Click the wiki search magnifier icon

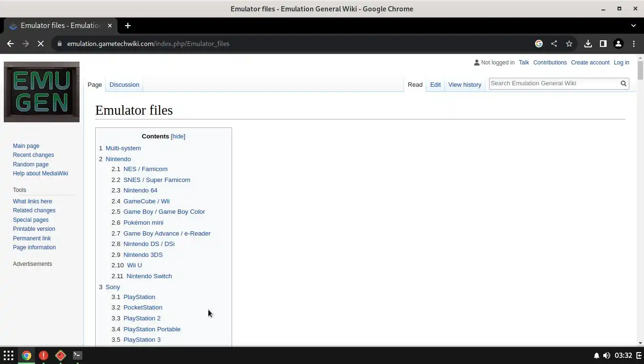pyautogui.click(x=624, y=83)
